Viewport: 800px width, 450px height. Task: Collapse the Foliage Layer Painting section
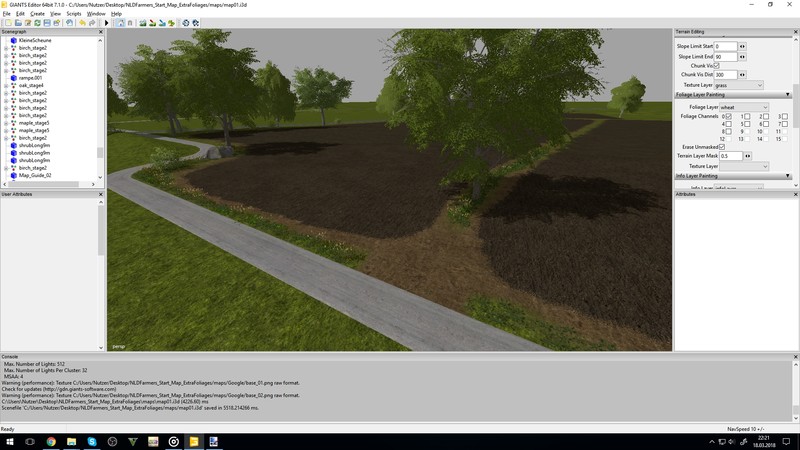pos(788,95)
